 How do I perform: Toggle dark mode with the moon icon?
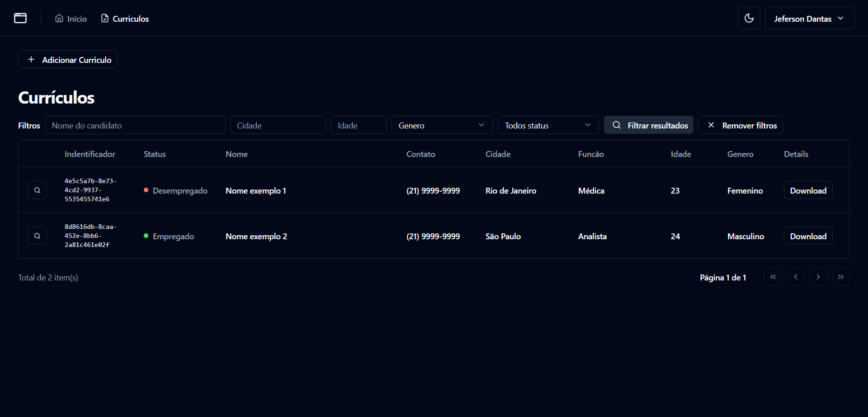point(749,18)
